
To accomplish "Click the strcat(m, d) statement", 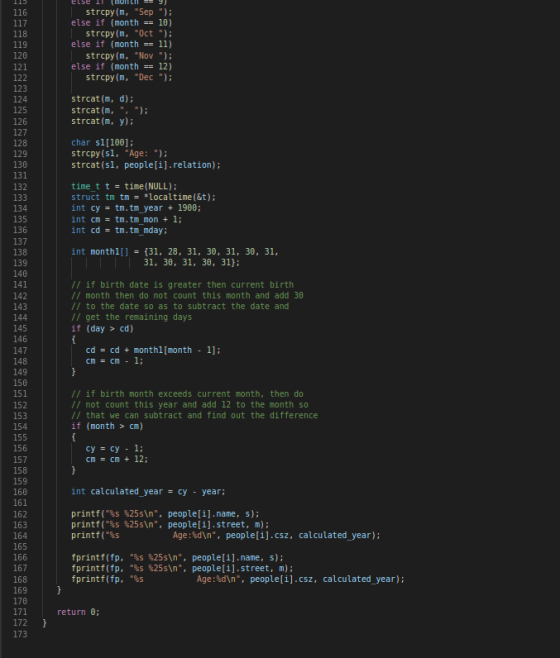I will pyautogui.click(x=102, y=99).
